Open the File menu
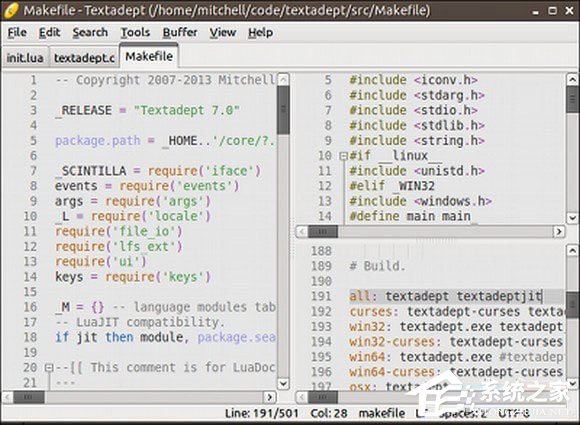 [17, 33]
